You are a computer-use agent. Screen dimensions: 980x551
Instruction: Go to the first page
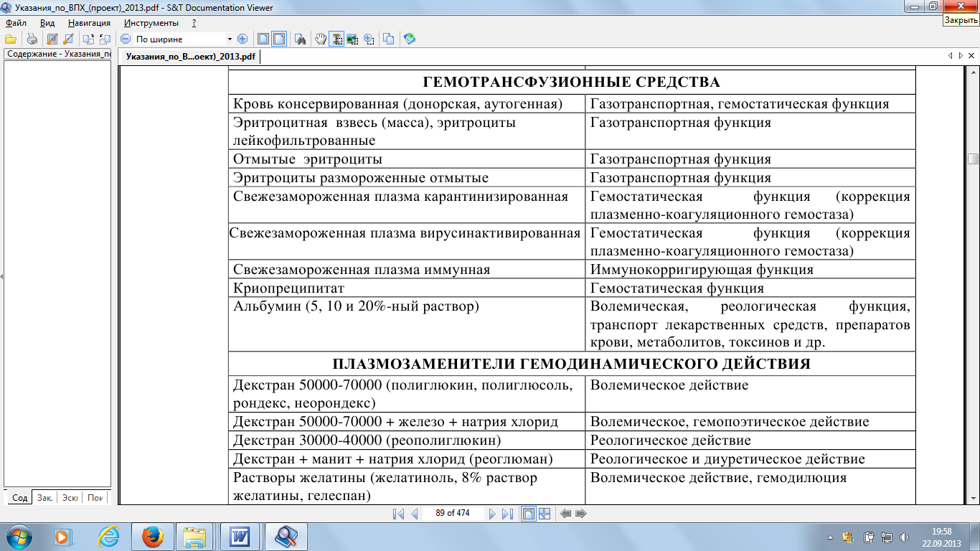point(399,514)
